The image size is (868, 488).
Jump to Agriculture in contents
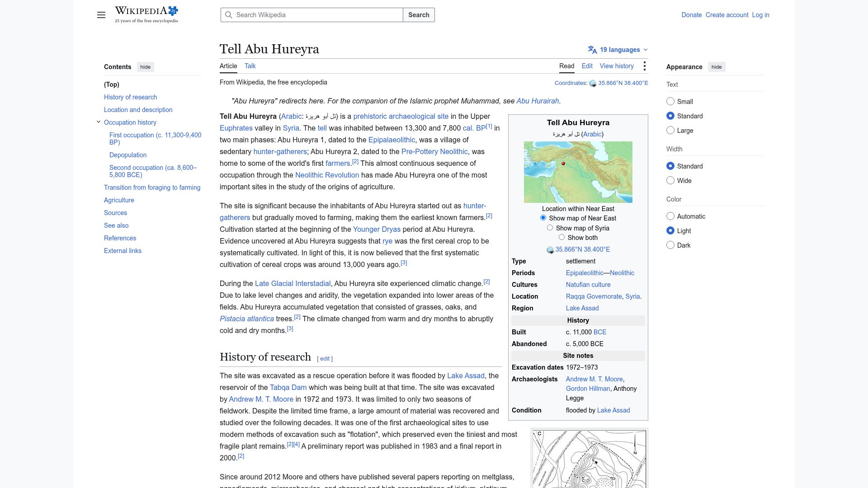pos(119,200)
